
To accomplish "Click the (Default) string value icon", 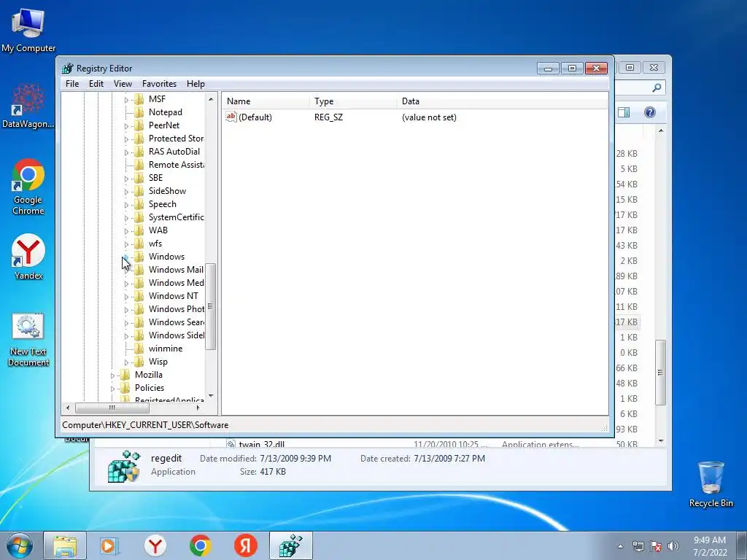I will [231, 117].
